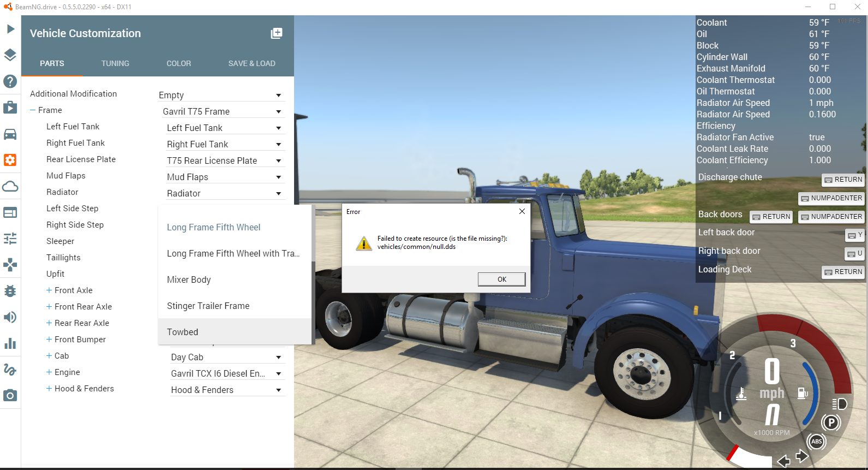The image size is (868, 470).
Task: Expand Hood & Fenders tree node
Action: pos(49,389)
